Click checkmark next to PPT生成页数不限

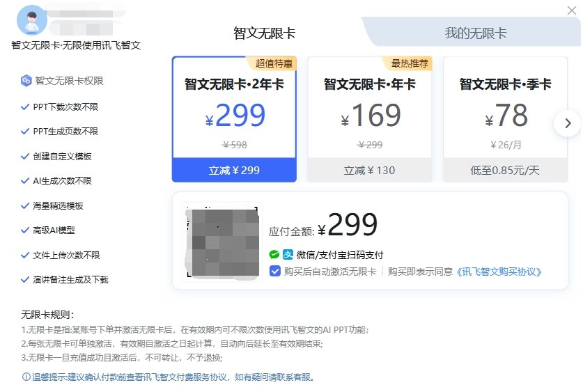[25, 132]
